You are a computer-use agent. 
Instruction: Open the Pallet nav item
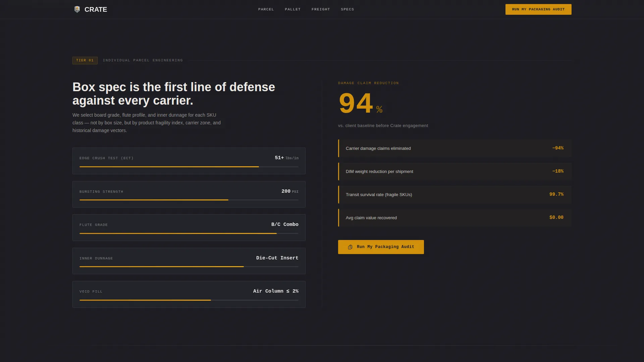pos(293,9)
